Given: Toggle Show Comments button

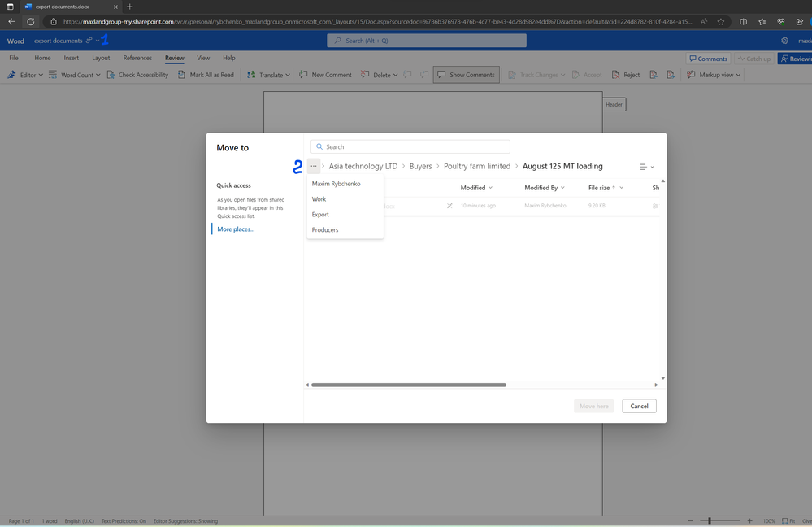Looking at the screenshot, I should click(466, 75).
